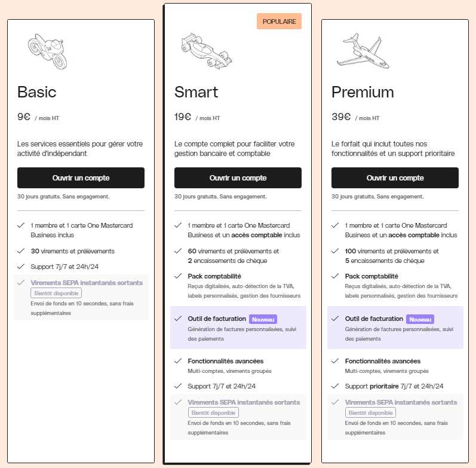
Task: Click the Nouveau badge in the Smart plan
Action: [263, 319]
